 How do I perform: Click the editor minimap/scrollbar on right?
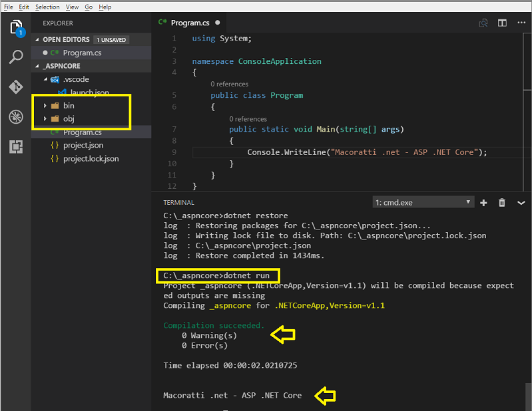527,61
